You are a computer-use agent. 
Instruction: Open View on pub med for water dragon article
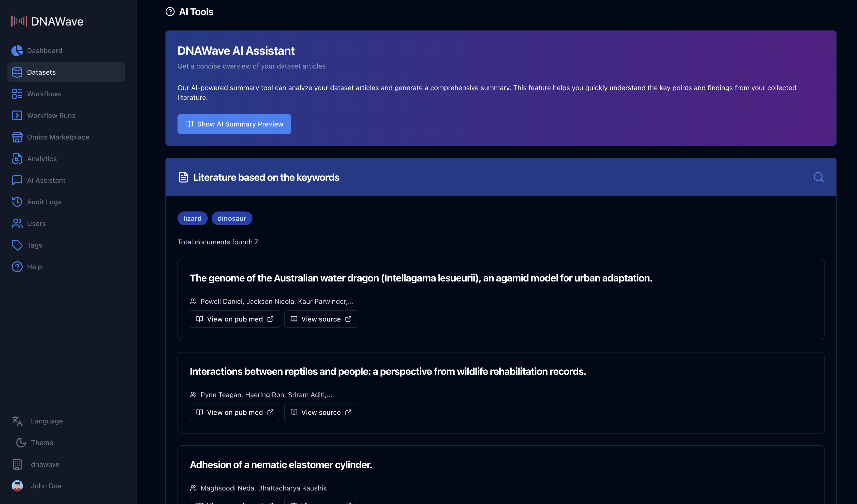[x=235, y=319]
